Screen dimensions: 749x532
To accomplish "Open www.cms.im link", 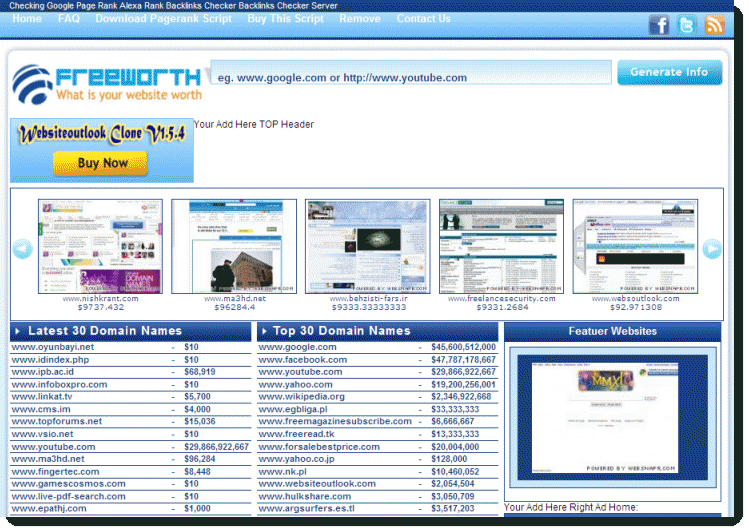I will tap(41, 409).
